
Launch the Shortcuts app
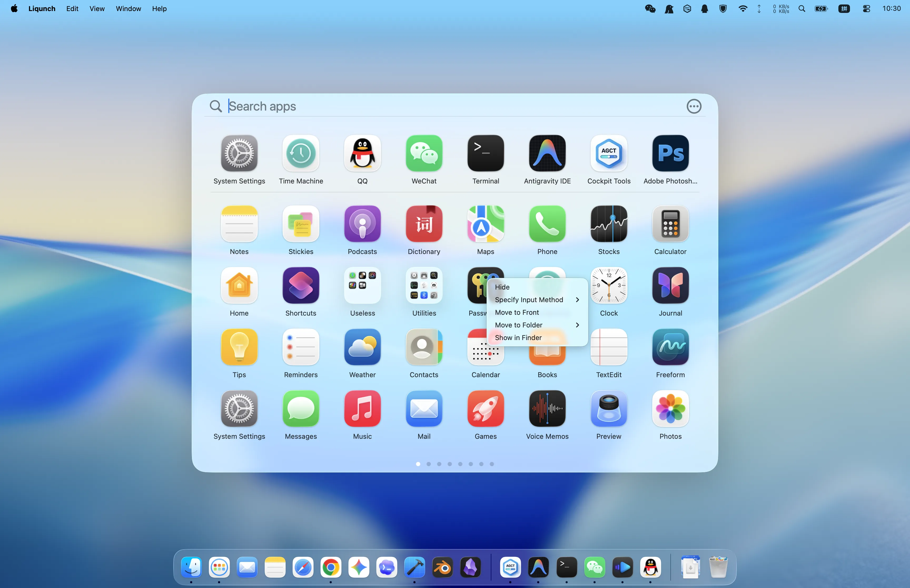point(300,285)
